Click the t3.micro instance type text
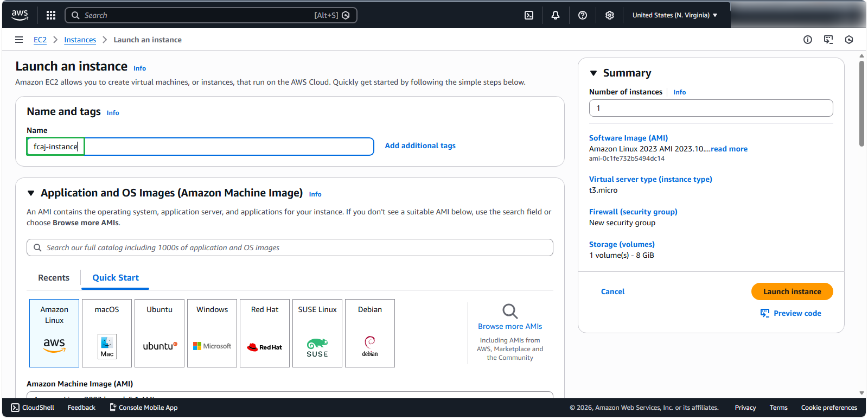The height and width of the screenshot is (419, 868). pyautogui.click(x=603, y=190)
